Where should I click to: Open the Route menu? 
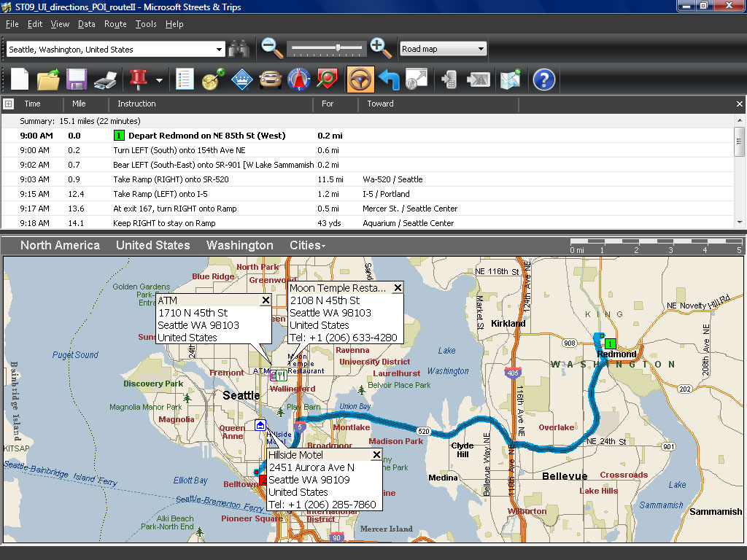click(x=115, y=24)
